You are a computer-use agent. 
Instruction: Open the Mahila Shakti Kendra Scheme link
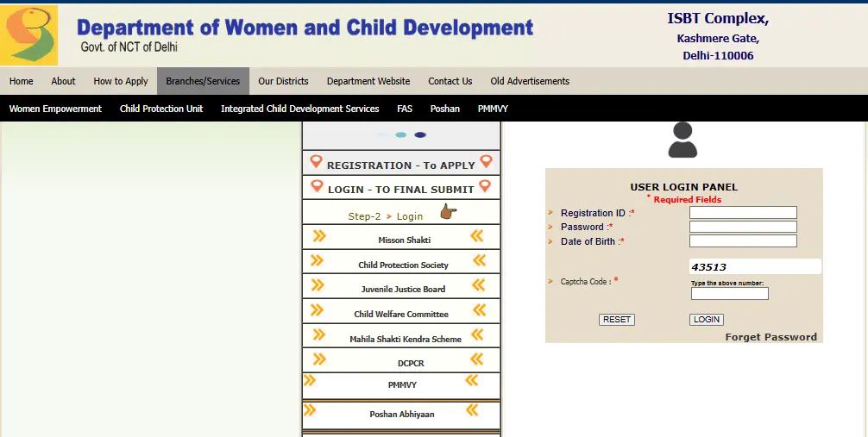click(x=406, y=339)
